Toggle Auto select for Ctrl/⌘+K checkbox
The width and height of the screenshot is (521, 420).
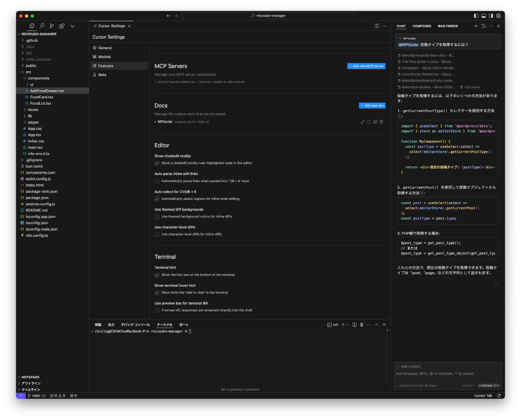(157, 199)
